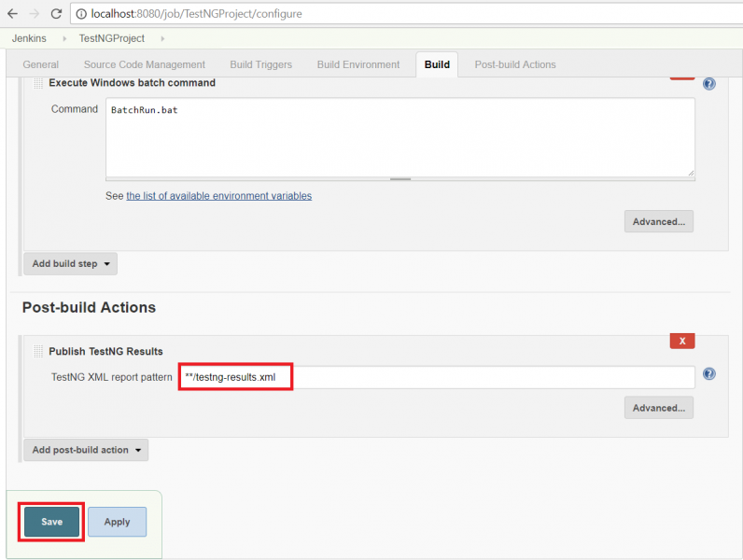Click drag handle beside Execute Windows batch command
The height and width of the screenshot is (560, 743).
(38, 83)
